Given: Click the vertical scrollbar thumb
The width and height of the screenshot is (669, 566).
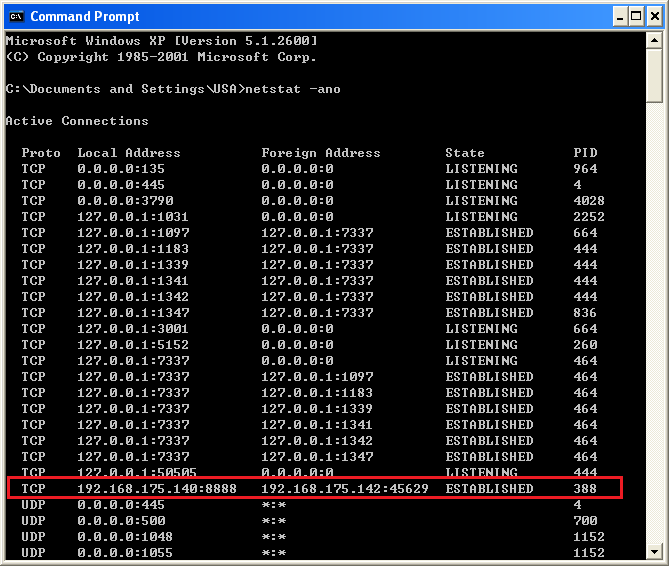Looking at the screenshot, I should pos(654,76).
